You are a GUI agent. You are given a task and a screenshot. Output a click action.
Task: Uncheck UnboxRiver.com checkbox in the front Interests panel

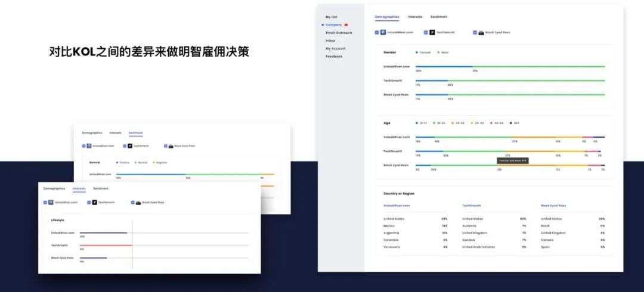point(45,203)
